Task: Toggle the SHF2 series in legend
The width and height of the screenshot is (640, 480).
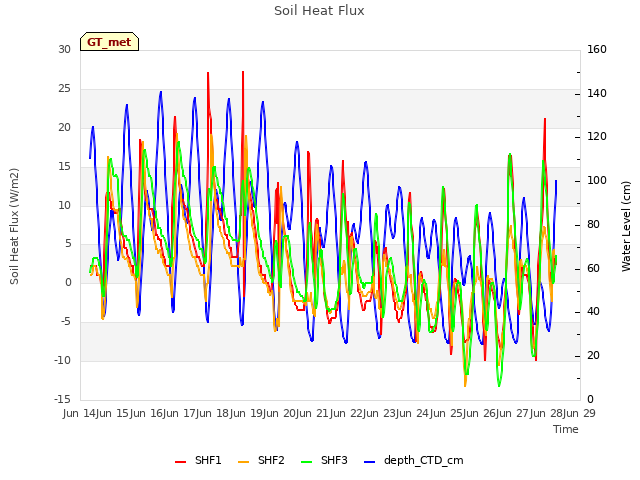Action: (x=261, y=460)
